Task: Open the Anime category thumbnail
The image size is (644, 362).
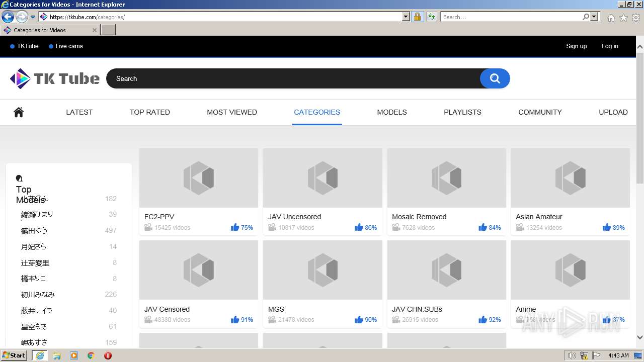Action: click(x=571, y=270)
